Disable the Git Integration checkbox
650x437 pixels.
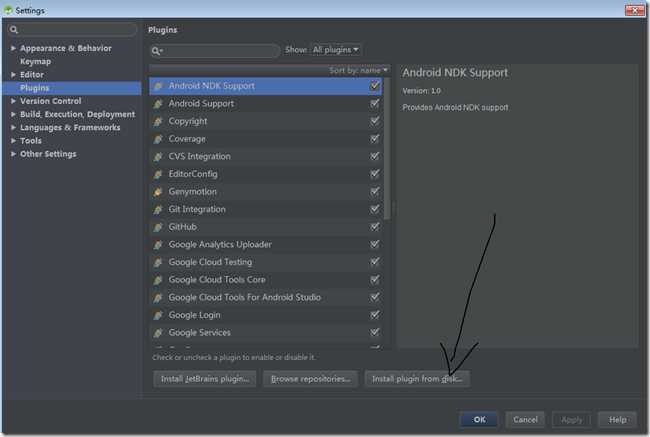coord(375,209)
